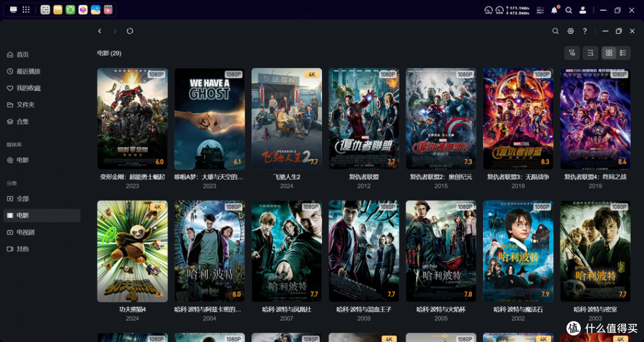
Task: Open the 飞驰人生2 poster
Action: point(287,119)
